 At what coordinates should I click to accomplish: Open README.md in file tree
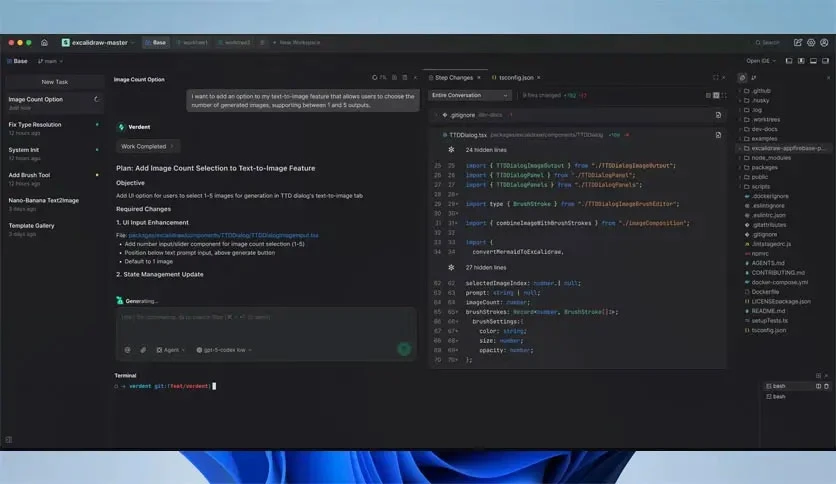[765, 311]
